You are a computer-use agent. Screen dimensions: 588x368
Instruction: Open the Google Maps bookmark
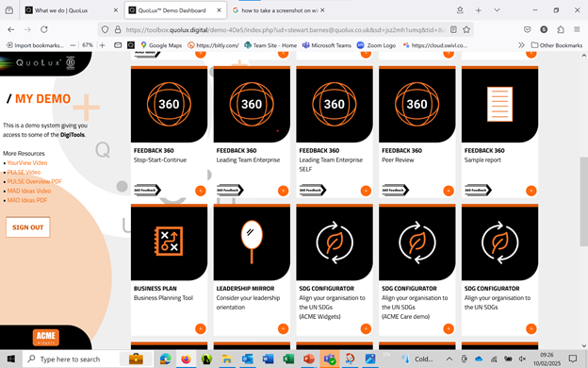161,45
